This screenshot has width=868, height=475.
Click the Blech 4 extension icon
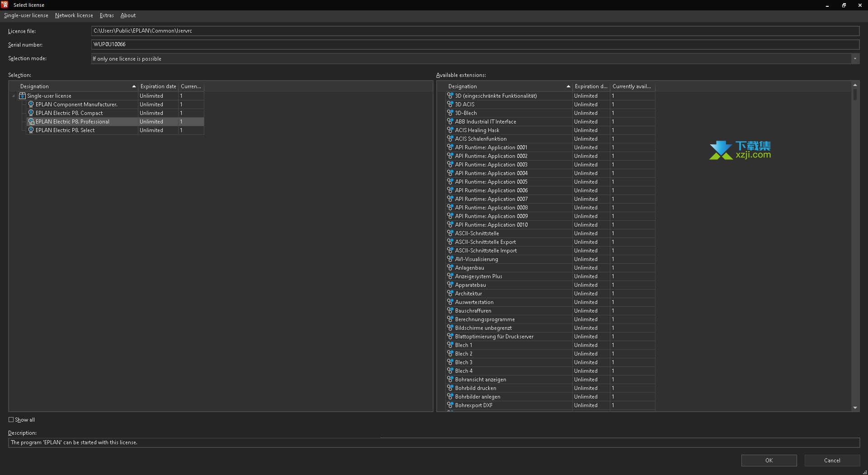tap(450, 371)
